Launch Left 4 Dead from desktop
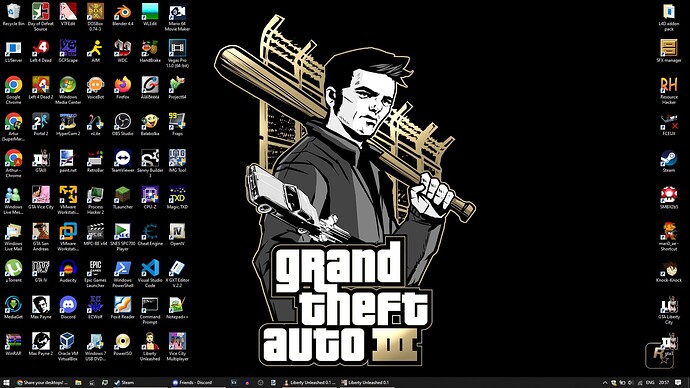The height and width of the screenshot is (388, 690). tap(40, 51)
